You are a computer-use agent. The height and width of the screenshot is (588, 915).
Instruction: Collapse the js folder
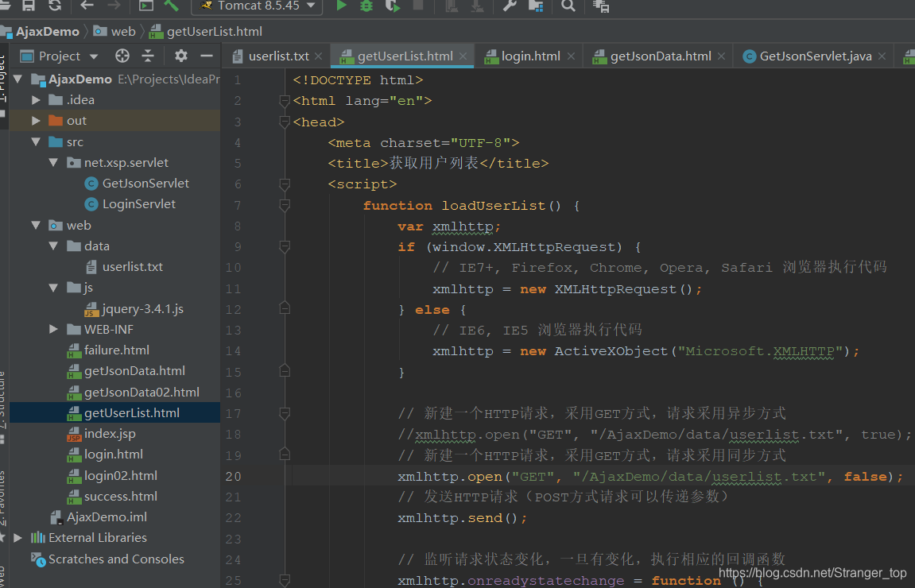pyautogui.click(x=53, y=288)
